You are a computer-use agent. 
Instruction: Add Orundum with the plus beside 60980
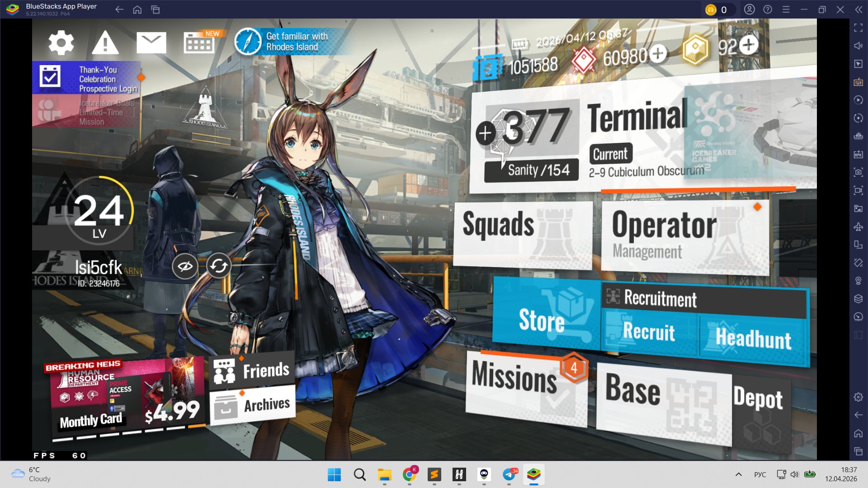coord(658,54)
